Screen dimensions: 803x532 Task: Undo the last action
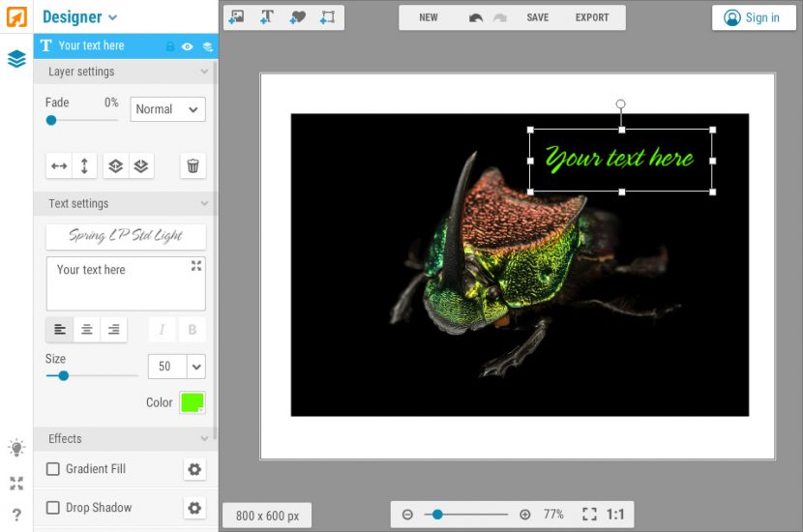click(x=475, y=18)
